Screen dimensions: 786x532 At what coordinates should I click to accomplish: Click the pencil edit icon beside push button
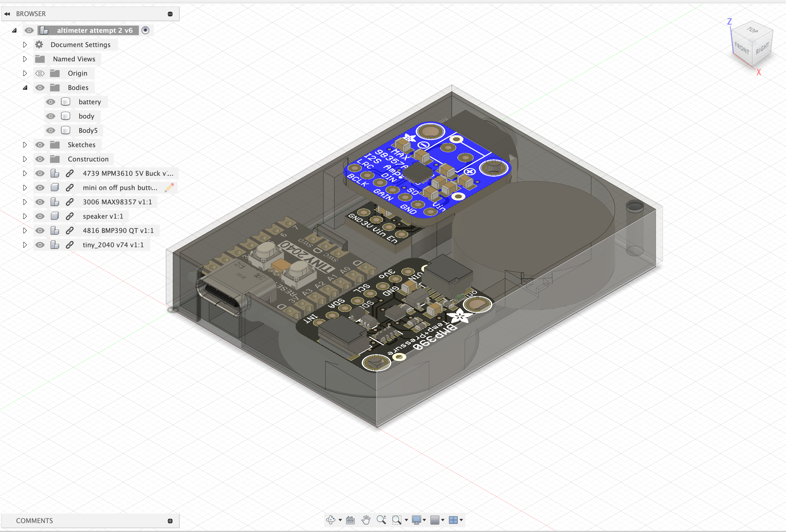click(x=169, y=188)
